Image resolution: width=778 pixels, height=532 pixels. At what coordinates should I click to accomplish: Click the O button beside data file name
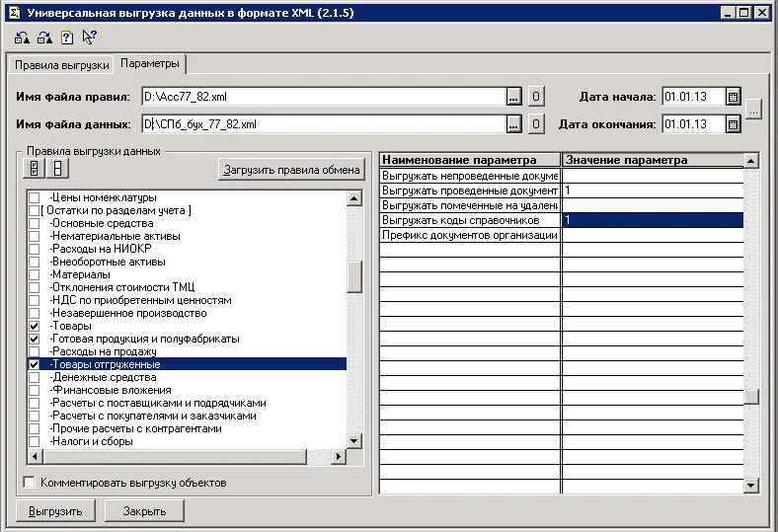535,124
